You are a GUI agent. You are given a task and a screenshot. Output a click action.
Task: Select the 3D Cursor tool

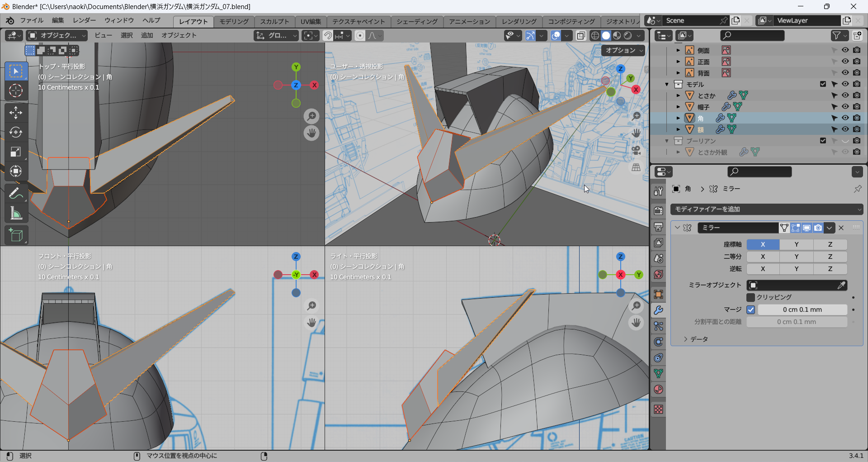(x=16, y=91)
